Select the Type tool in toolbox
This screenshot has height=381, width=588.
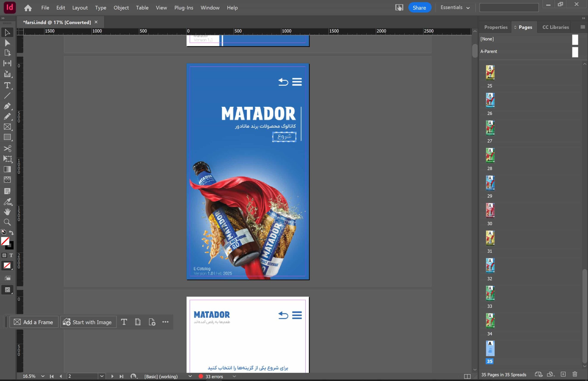[7, 85]
